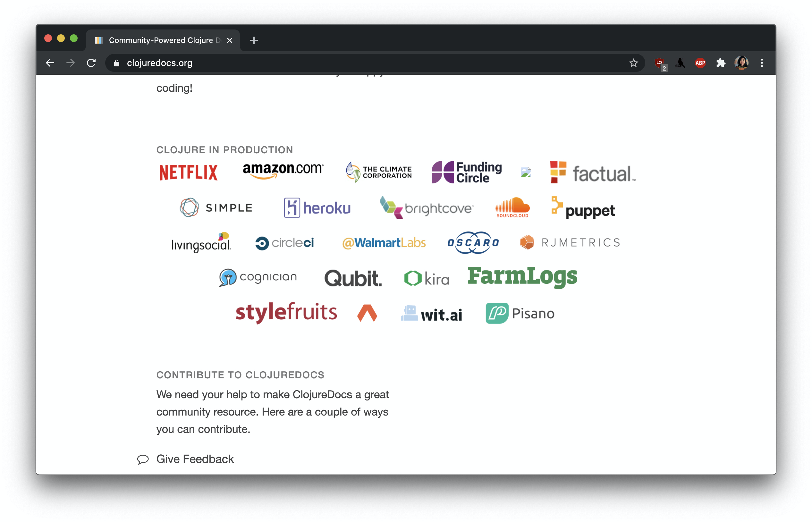
Task: Open the wit.ai logo link
Action: (x=432, y=313)
